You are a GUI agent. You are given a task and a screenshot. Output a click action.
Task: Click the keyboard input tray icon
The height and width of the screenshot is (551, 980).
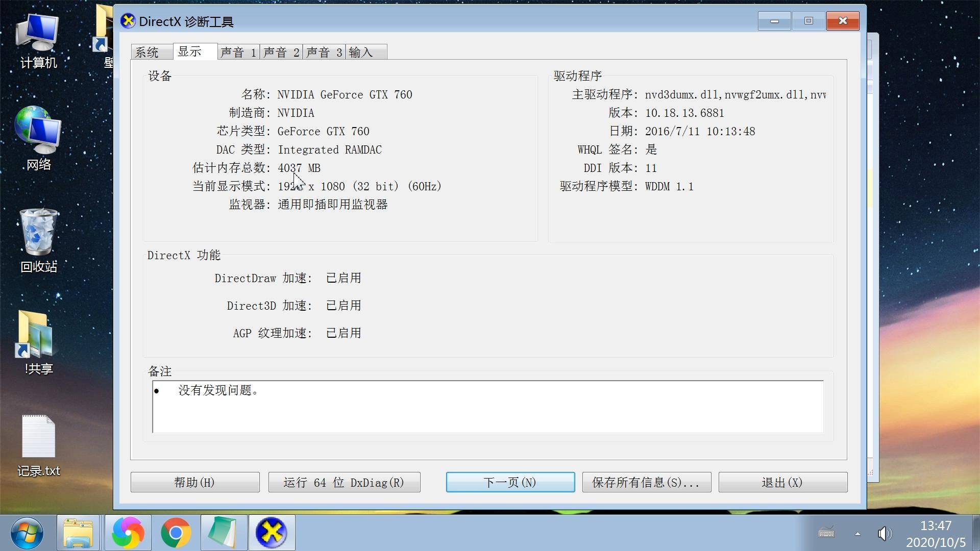[826, 533]
